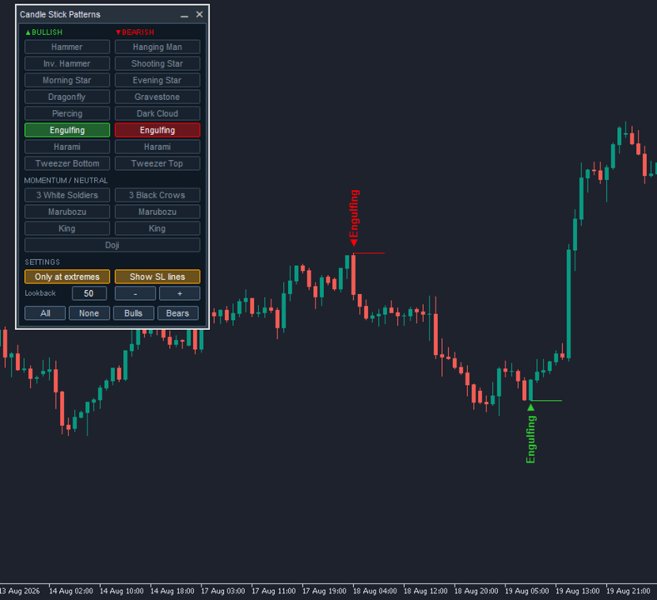Click the green stop-loss line on chart
The image size is (657, 600).
pyautogui.click(x=547, y=401)
